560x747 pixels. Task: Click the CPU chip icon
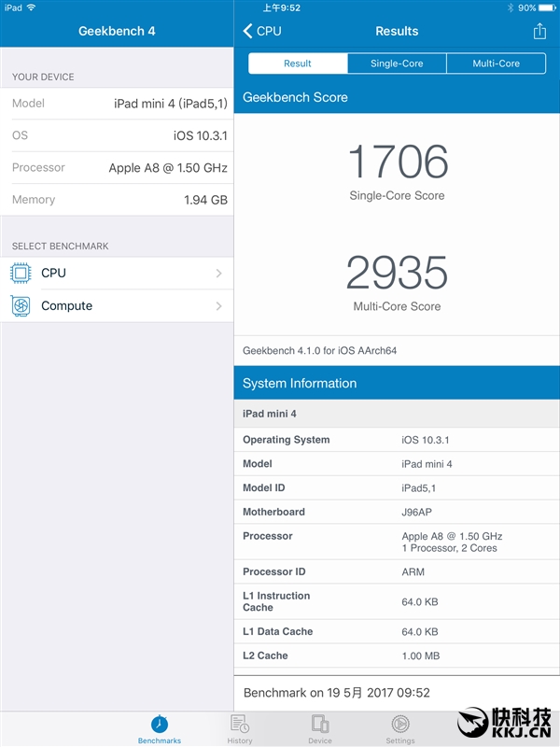point(21,274)
